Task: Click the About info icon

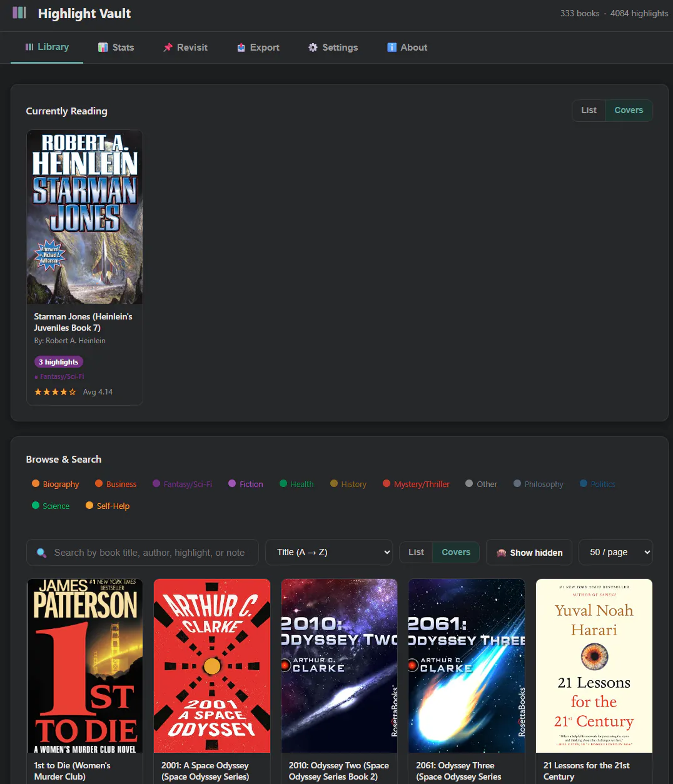Action: (x=392, y=48)
